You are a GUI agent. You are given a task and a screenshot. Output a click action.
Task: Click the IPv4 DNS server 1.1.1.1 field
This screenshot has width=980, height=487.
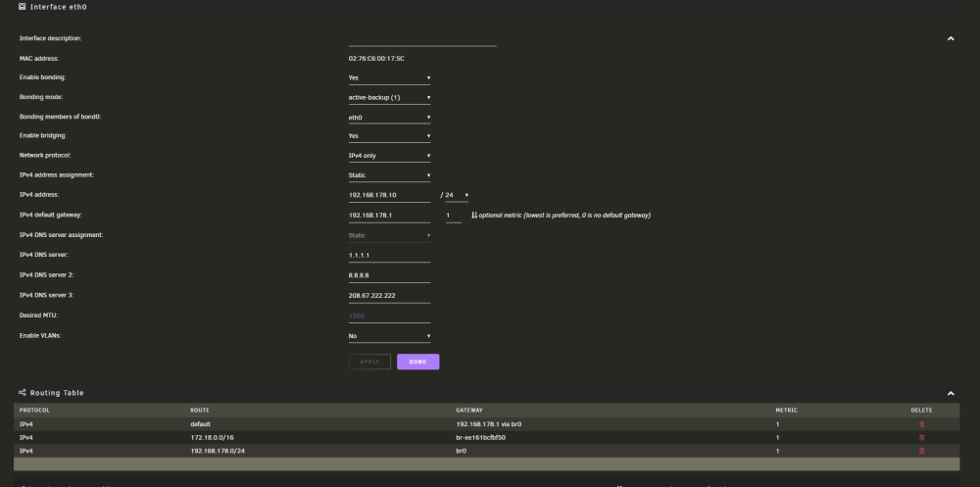pos(389,256)
